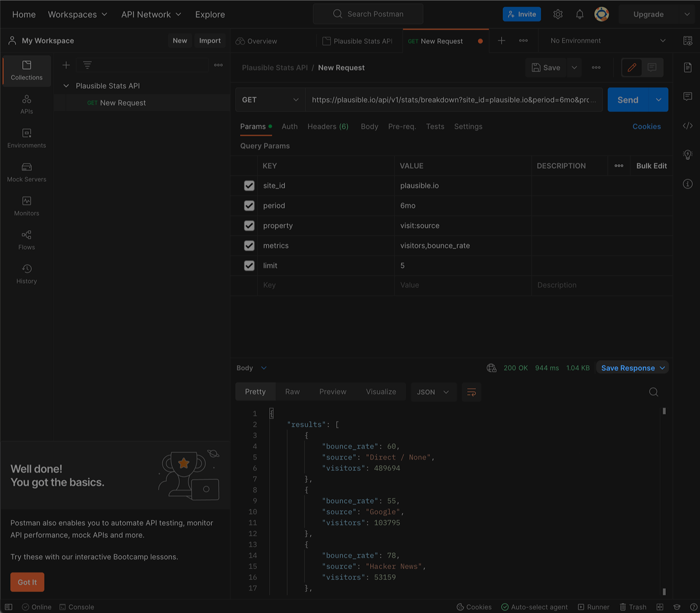The image size is (700, 613).
Task: Click the settings gear icon
Action: click(558, 14)
